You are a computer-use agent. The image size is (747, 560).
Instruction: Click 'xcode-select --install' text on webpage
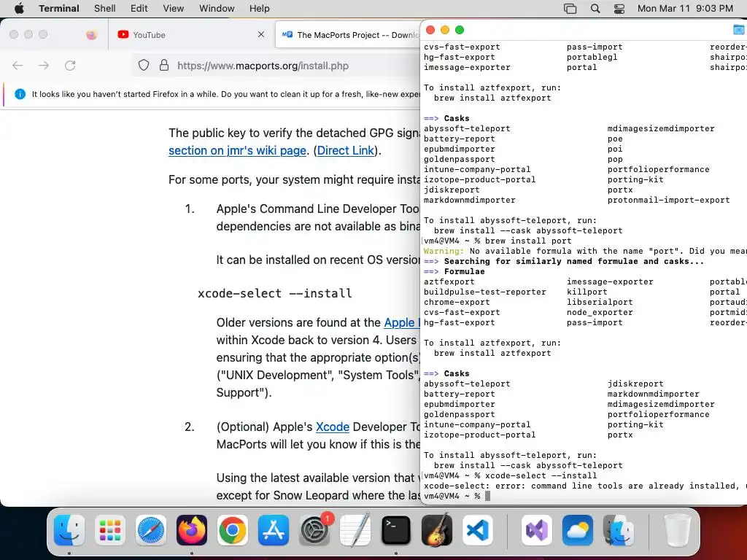[x=275, y=293]
